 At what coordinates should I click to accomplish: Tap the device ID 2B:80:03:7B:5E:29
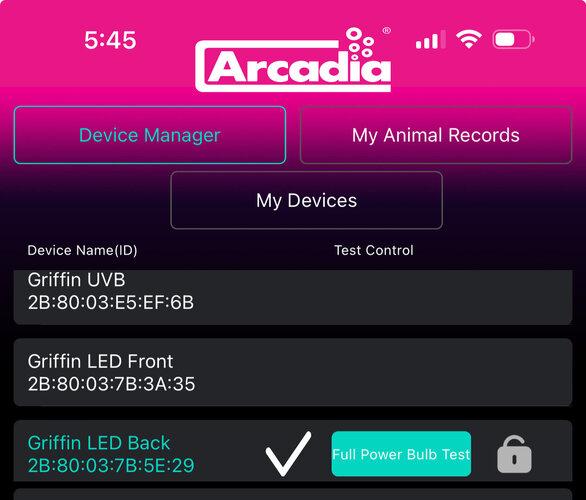point(111,466)
